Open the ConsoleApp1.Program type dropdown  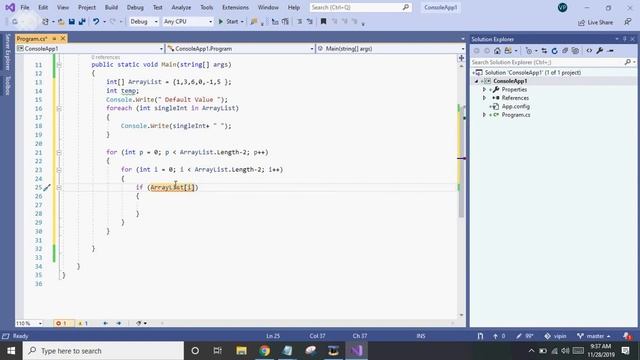tap(240, 49)
